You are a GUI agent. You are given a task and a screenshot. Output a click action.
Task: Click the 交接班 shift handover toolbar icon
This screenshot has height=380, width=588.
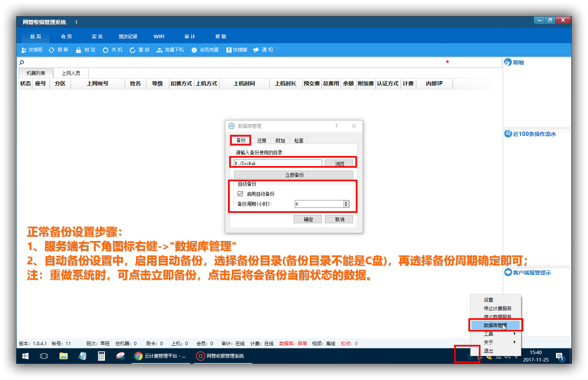24,50
